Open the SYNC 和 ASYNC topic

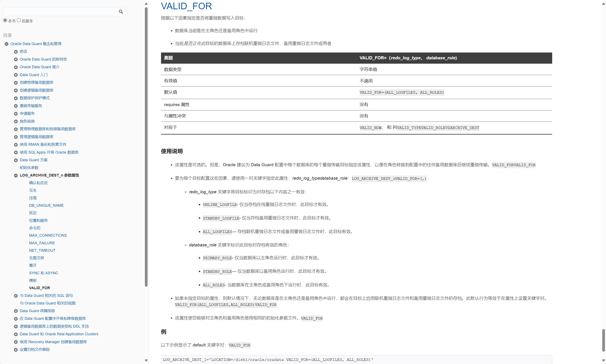click(x=43, y=273)
